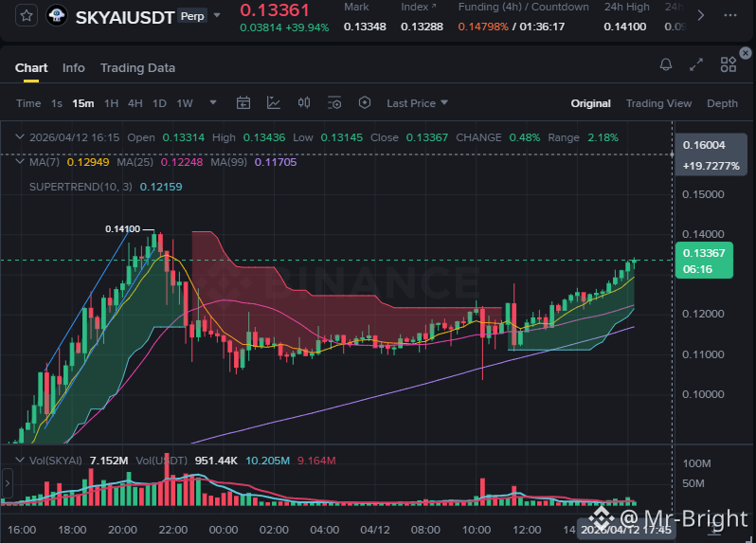
Task: Click the MA(99) value 0.11705
Action: click(x=276, y=162)
